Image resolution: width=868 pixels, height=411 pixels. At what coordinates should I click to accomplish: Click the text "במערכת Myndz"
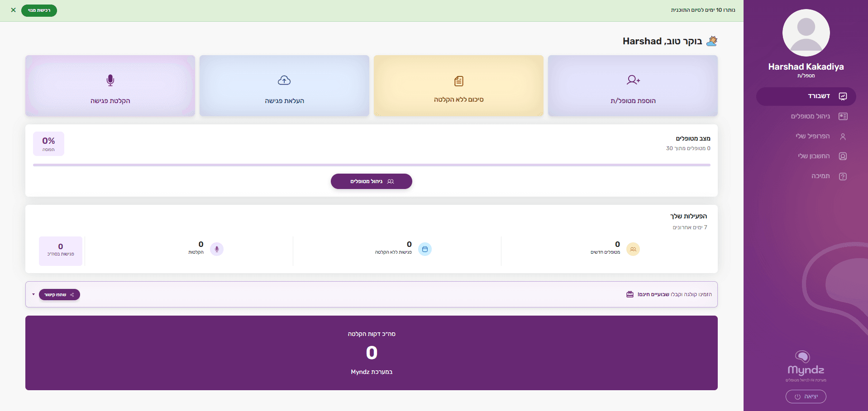click(372, 372)
